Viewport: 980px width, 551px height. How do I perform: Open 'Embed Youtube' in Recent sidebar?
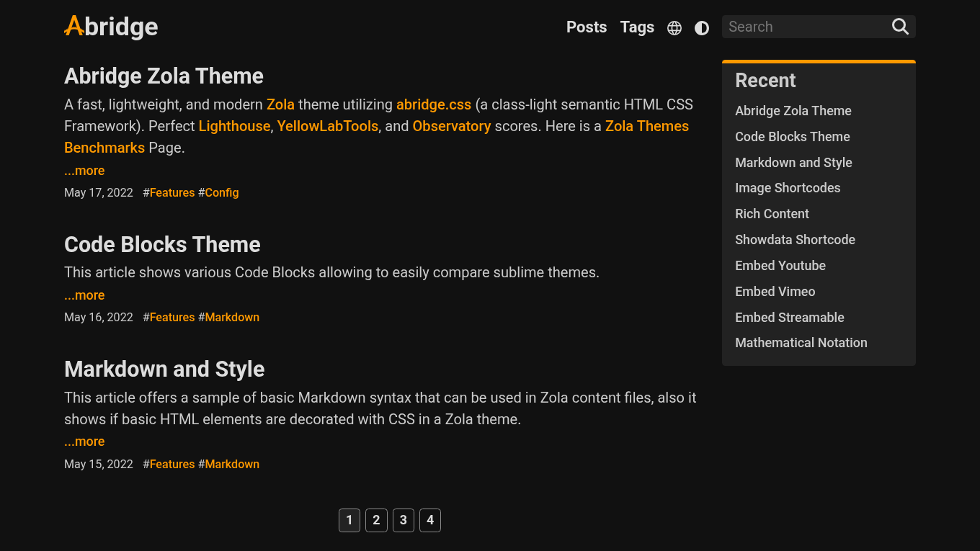(x=780, y=265)
